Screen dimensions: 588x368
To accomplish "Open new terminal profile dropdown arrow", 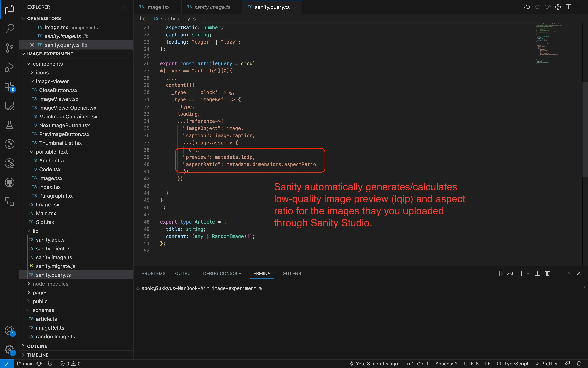I will click(x=528, y=274).
